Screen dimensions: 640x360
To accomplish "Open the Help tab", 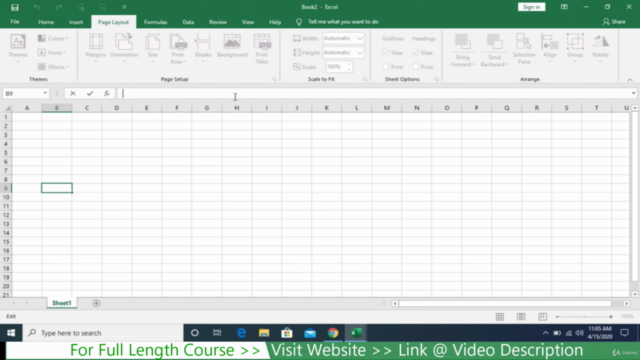I will (x=275, y=22).
